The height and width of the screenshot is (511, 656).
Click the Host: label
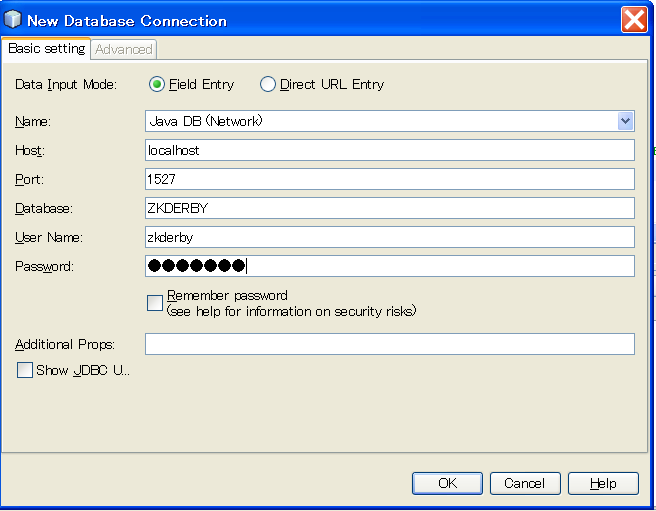[x=30, y=150]
